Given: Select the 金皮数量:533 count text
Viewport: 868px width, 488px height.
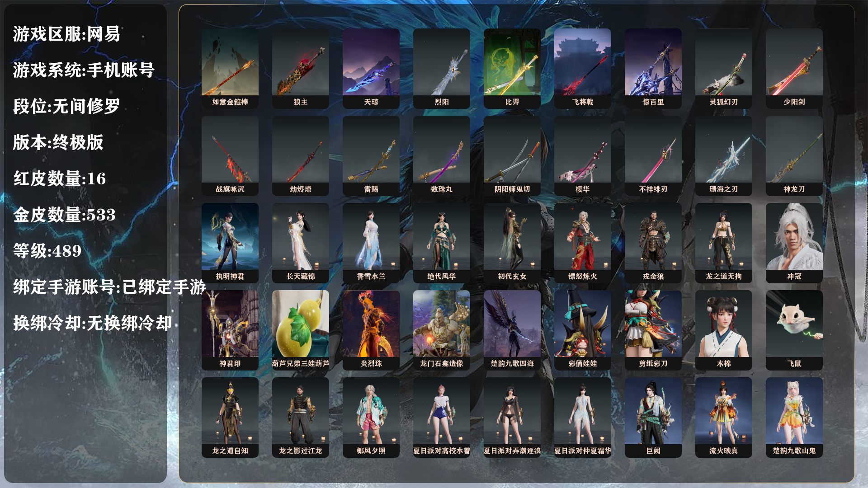Looking at the screenshot, I should tap(64, 215).
